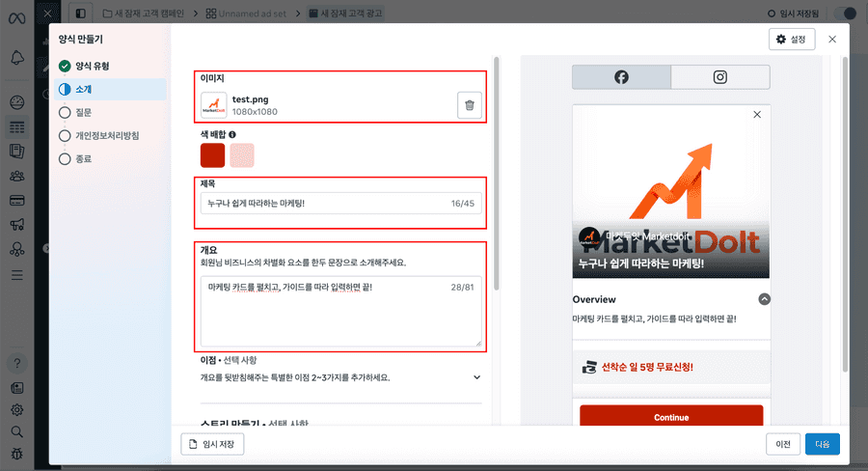Open 새 잠재 고객 캠페인 breadcrumb
This screenshot has height=471, width=868.
(144, 14)
